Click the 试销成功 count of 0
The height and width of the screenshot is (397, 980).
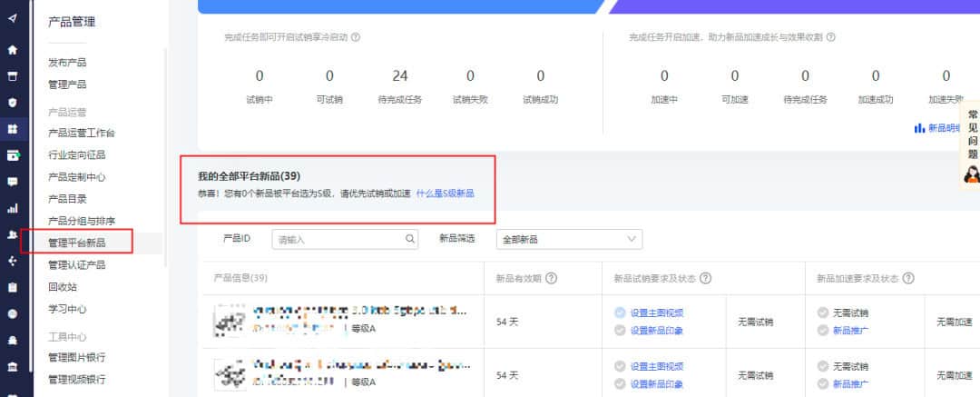pyautogui.click(x=541, y=76)
